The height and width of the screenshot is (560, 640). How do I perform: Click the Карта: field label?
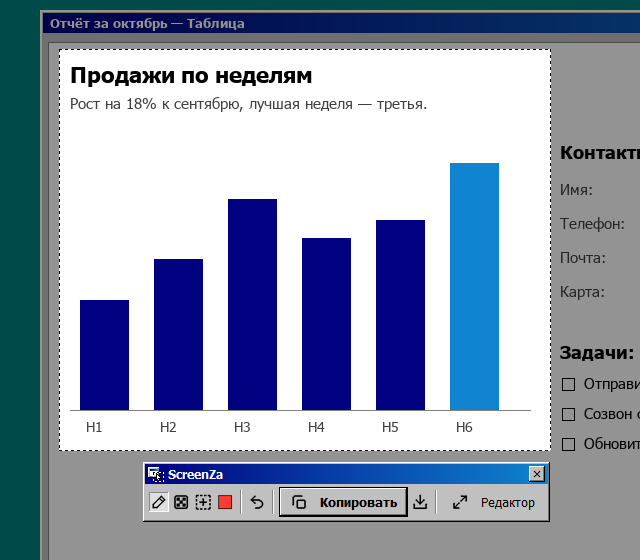582,292
